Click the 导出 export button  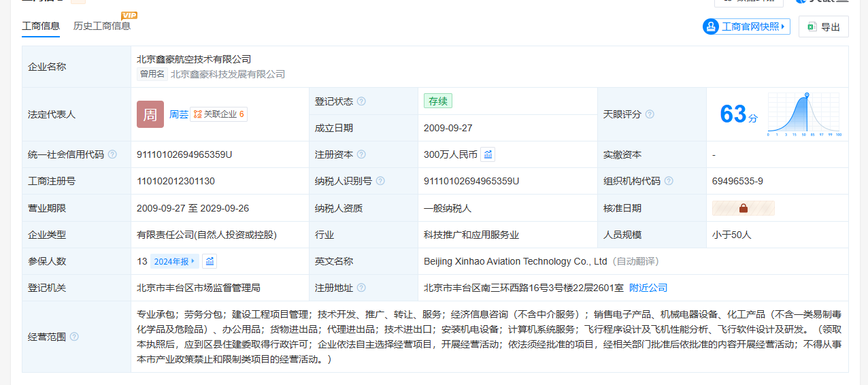click(x=823, y=27)
